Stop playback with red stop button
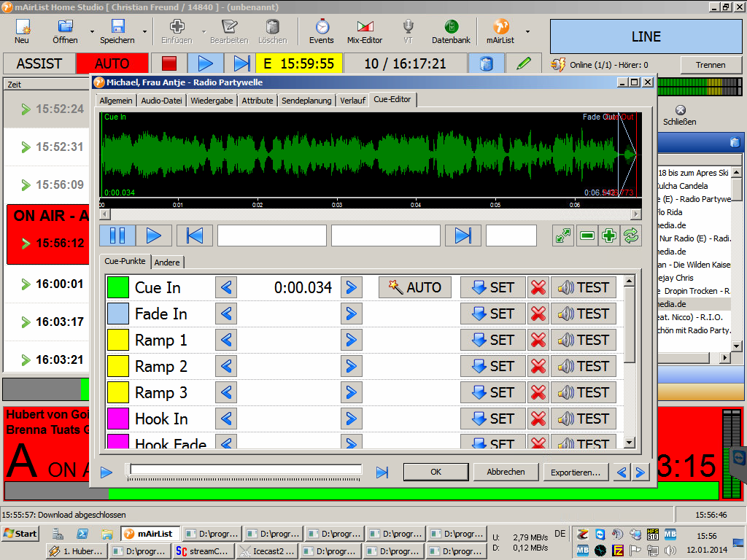Image resolution: width=747 pixels, height=560 pixels. [x=169, y=63]
